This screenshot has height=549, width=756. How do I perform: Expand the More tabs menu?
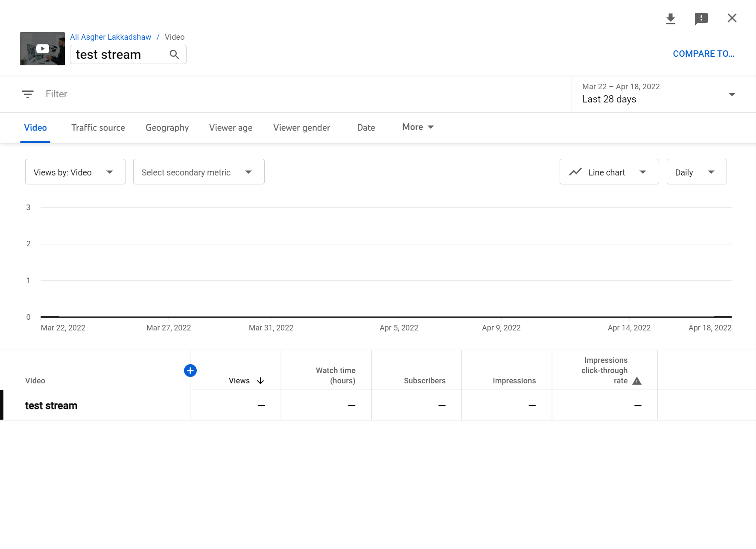click(x=418, y=127)
